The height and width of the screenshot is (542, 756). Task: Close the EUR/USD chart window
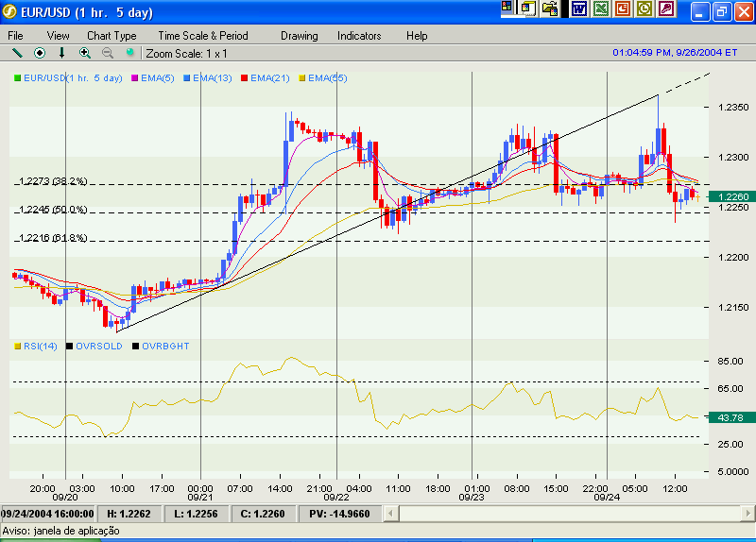[x=744, y=11]
